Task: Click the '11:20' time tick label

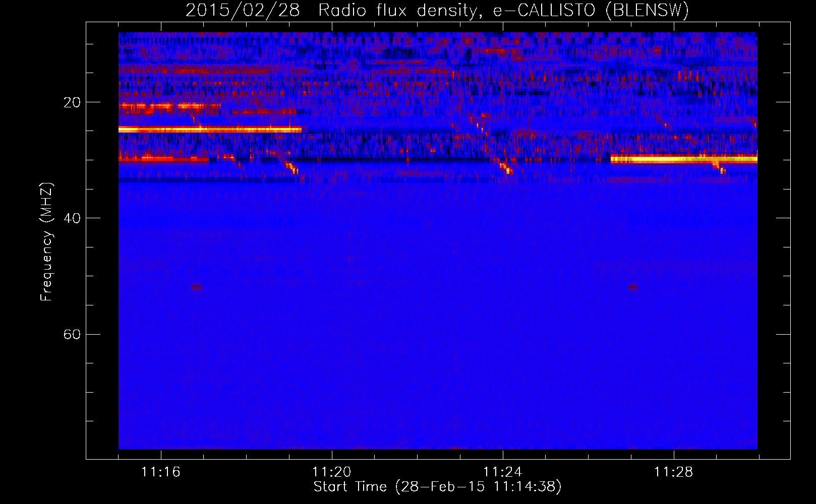Action: (331, 472)
